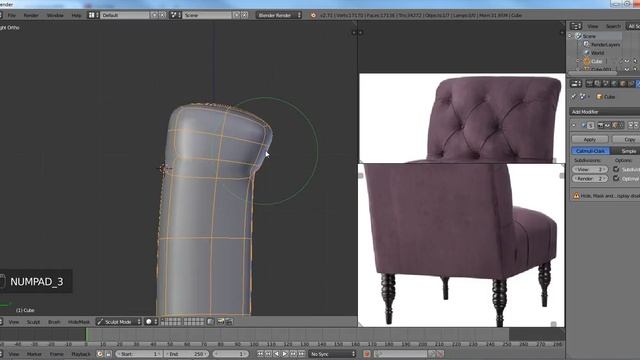
Task: Click the Cube object icon in outliner
Action: coord(587,61)
